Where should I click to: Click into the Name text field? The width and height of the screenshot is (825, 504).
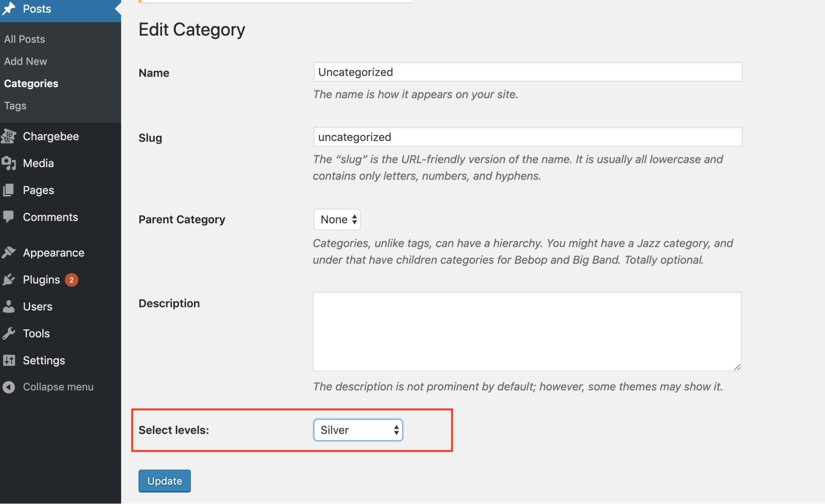[527, 72]
